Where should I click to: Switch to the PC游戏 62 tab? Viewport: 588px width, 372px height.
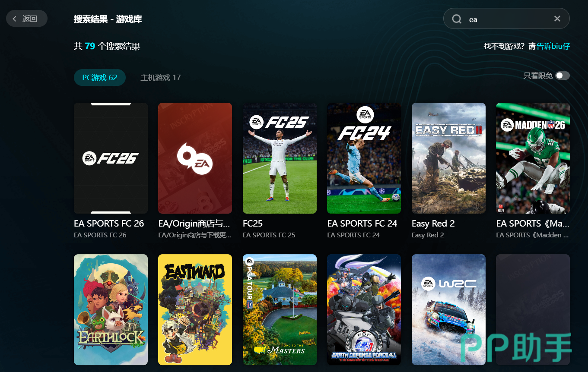[x=100, y=78]
